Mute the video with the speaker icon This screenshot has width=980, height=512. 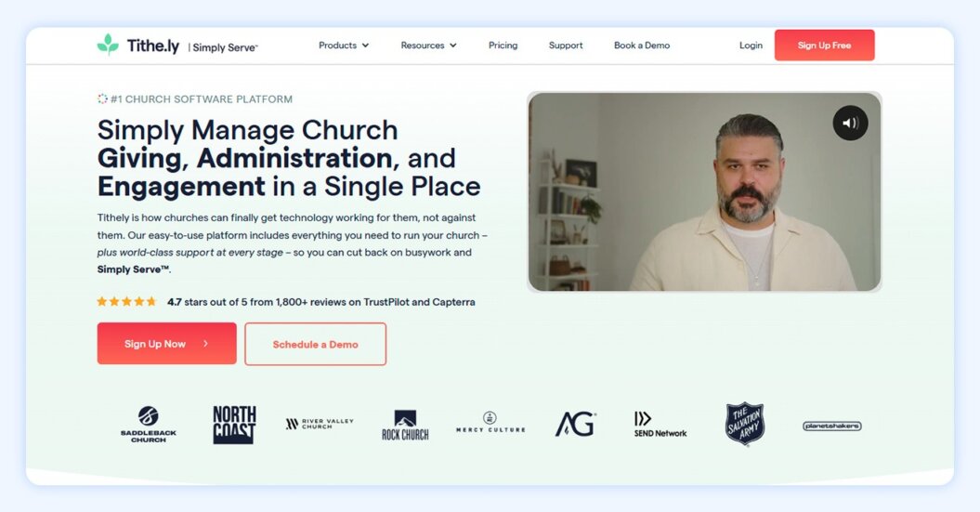point(850,123)
